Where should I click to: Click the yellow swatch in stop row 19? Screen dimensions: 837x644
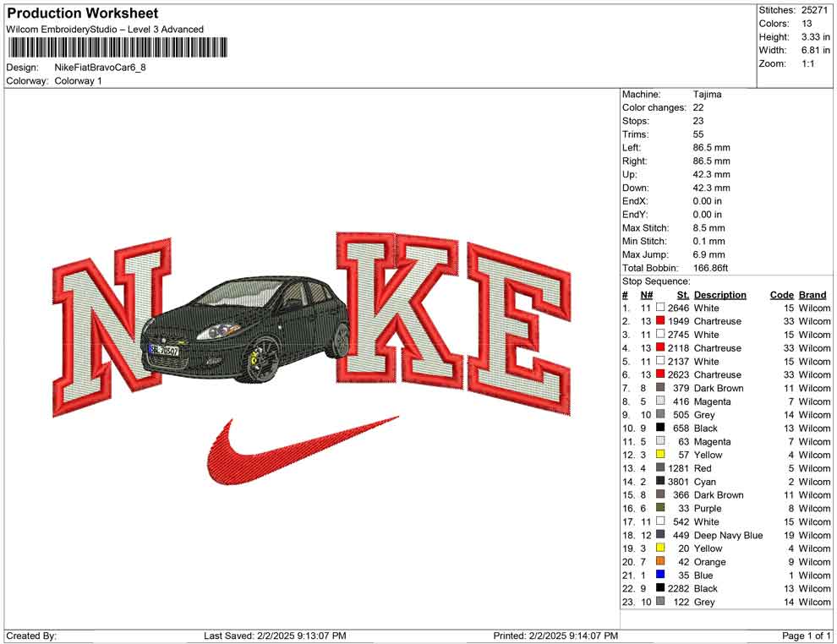(660, 548)
